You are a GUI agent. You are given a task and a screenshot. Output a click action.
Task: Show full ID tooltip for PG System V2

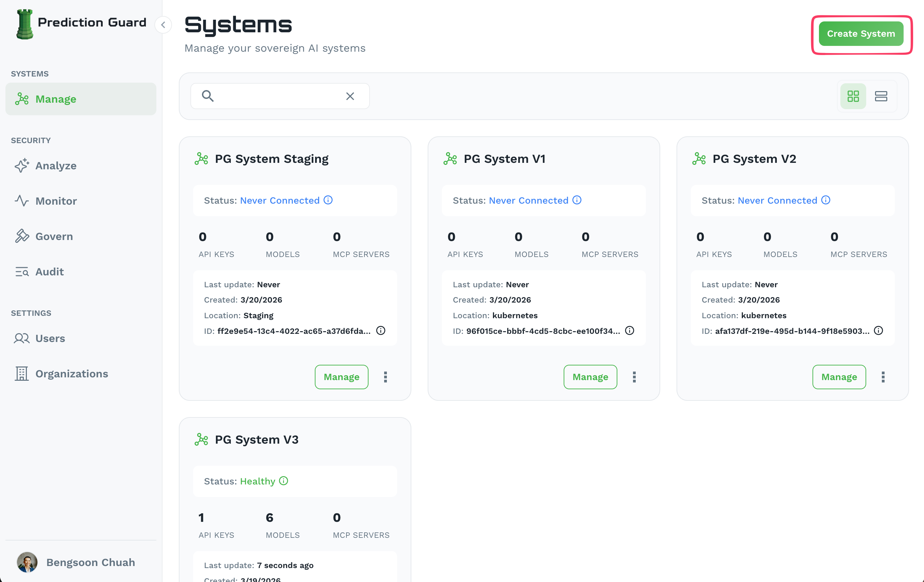pos(879,330)
